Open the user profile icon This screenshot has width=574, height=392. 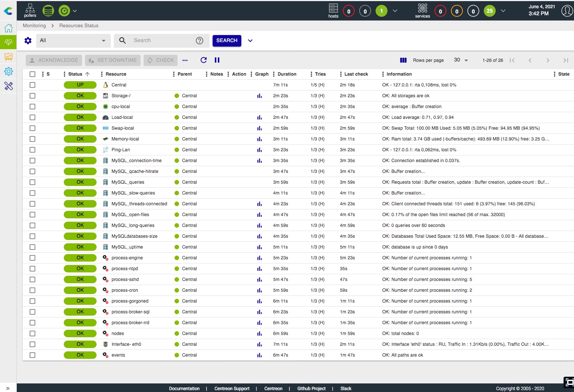pyautogui.click(x=567, y=11)
